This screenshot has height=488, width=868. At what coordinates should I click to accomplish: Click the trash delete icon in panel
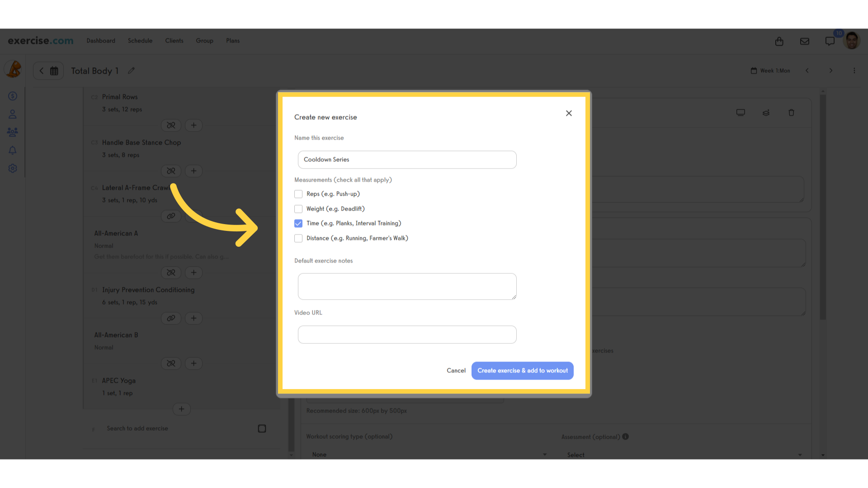(791, 113)
